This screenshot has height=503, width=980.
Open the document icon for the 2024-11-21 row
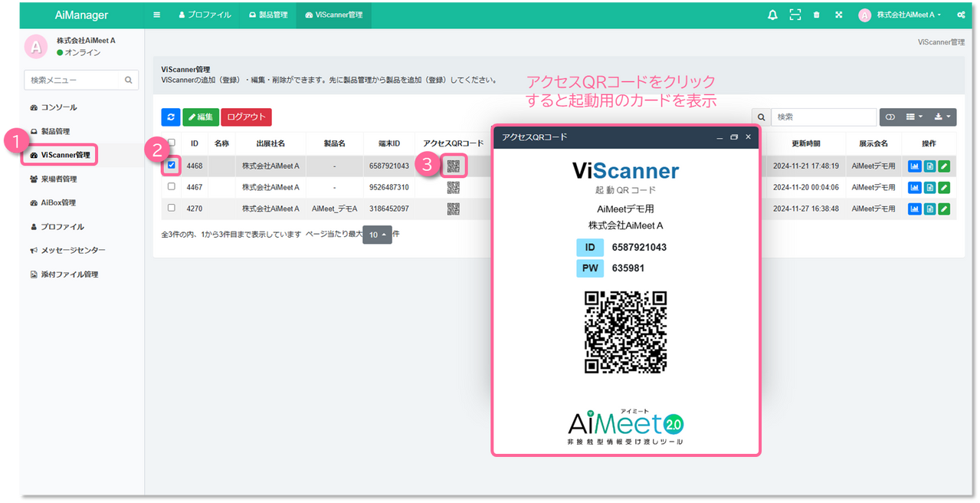click(929, 166)
